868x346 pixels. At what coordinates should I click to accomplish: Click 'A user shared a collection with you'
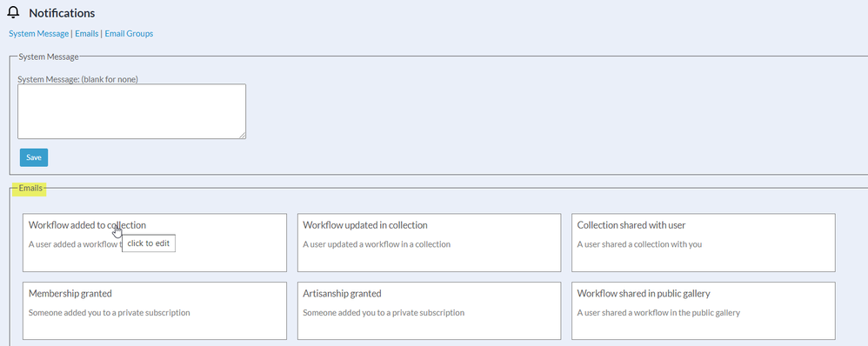pos(639,244)
